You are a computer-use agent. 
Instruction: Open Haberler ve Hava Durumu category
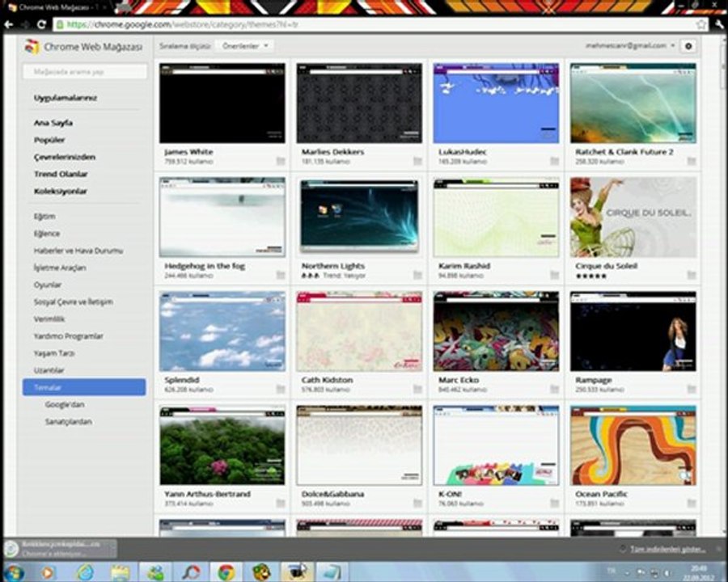click(78, 251)
